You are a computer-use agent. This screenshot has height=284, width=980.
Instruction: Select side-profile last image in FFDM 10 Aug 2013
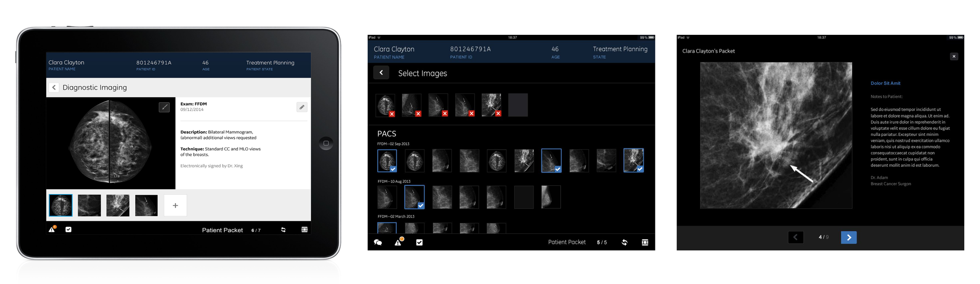pos(551,197)
